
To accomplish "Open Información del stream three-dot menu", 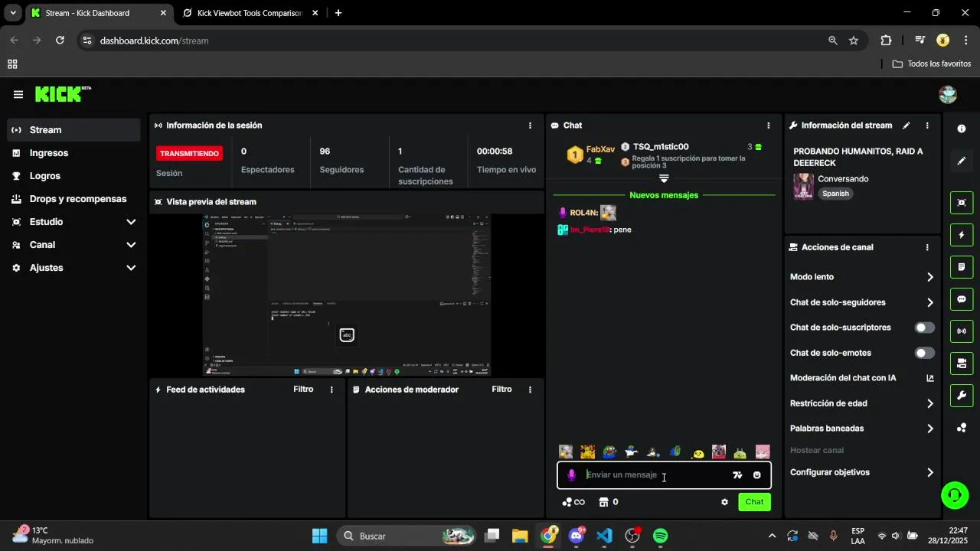I will click(x=927, y=126).
